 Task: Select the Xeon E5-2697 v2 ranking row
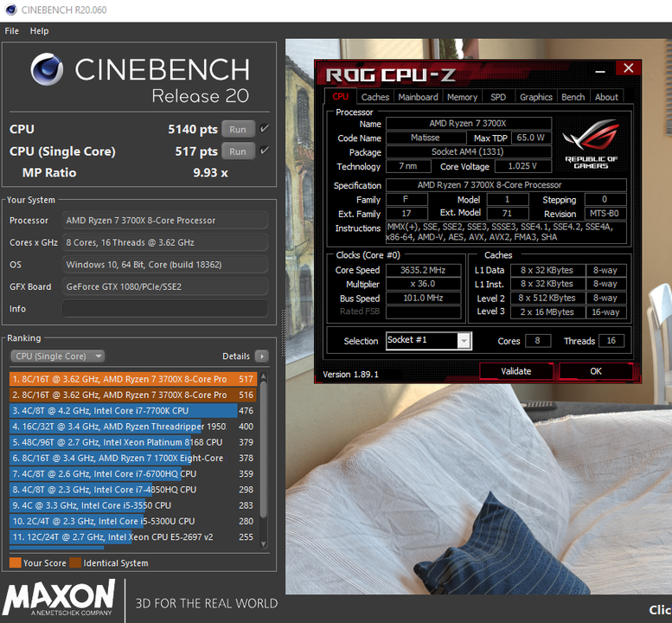point(133,536)
